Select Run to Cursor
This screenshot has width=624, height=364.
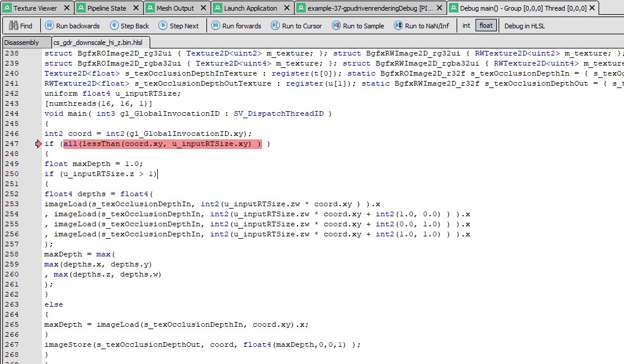point(298,26)
